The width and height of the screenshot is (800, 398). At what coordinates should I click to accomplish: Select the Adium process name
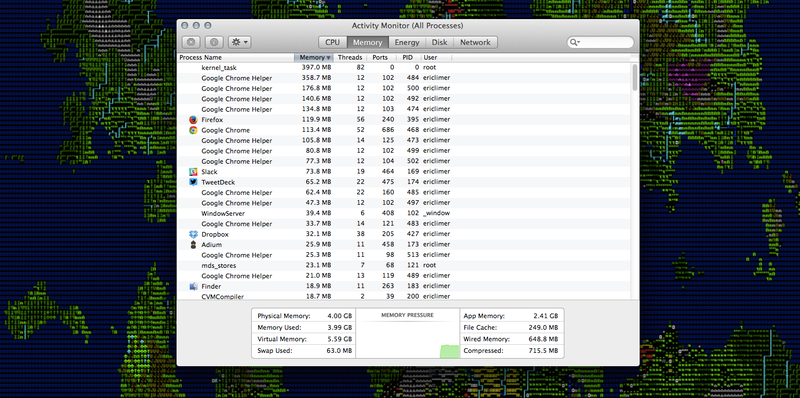pos(211,245)
